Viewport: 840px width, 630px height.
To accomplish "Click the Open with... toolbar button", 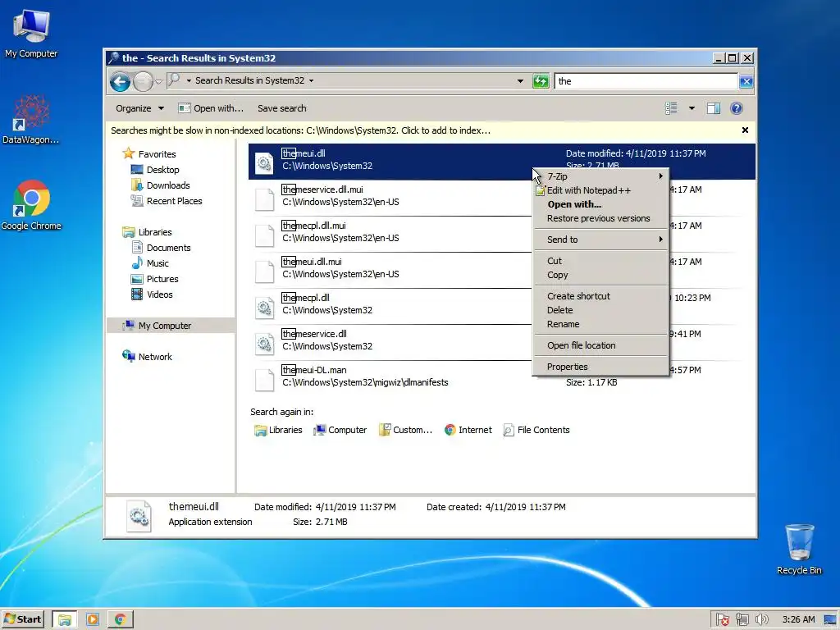I will (211, 108).
